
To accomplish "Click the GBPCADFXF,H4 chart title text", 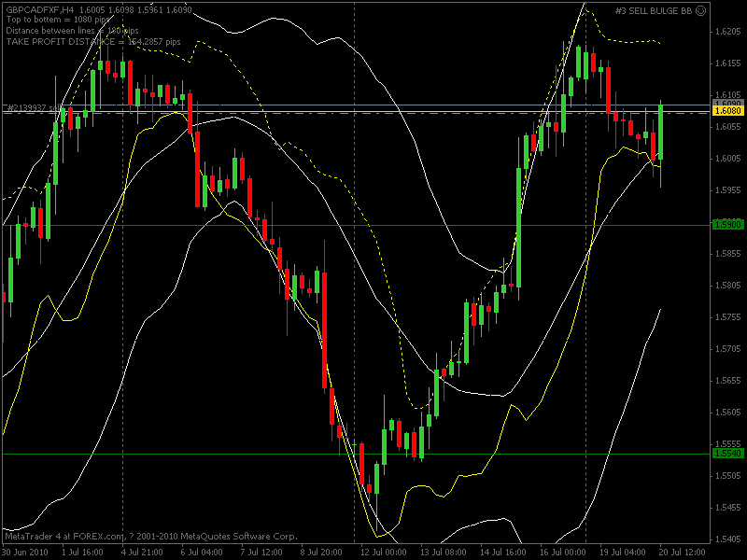I will (39, 9).
